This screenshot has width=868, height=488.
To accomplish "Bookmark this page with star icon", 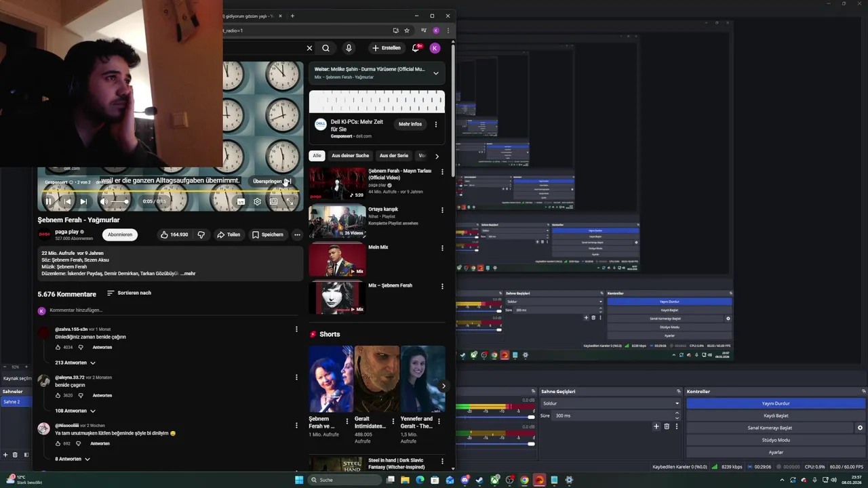I will click(x=407, y=30).
